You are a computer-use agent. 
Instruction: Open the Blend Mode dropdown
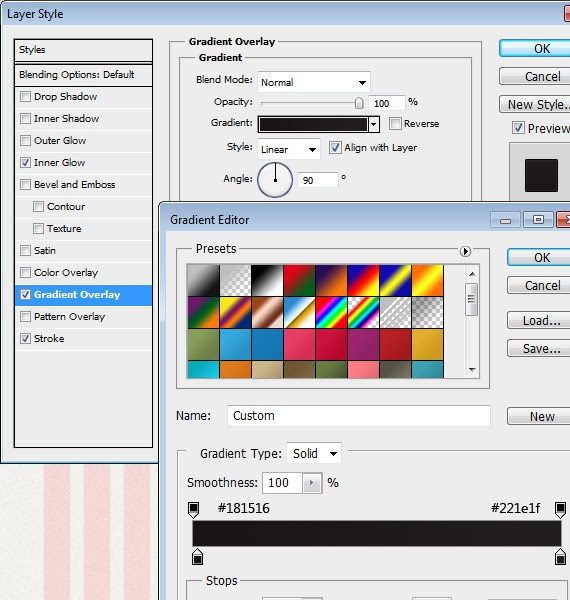tap(314, 82)
